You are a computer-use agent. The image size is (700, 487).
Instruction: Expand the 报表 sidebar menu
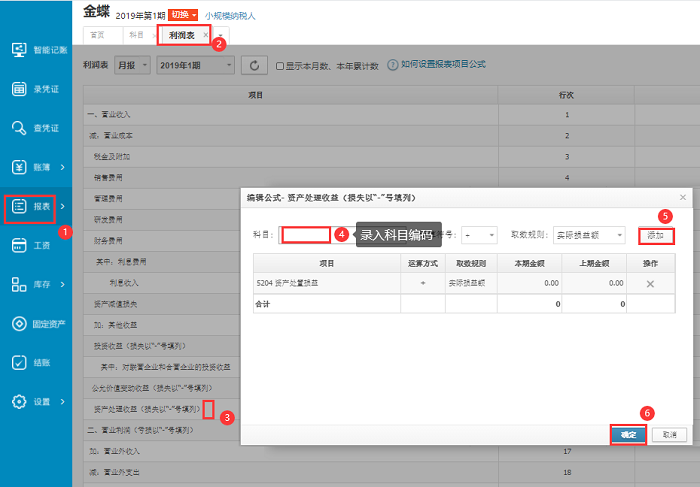click(x=40, y=206)
